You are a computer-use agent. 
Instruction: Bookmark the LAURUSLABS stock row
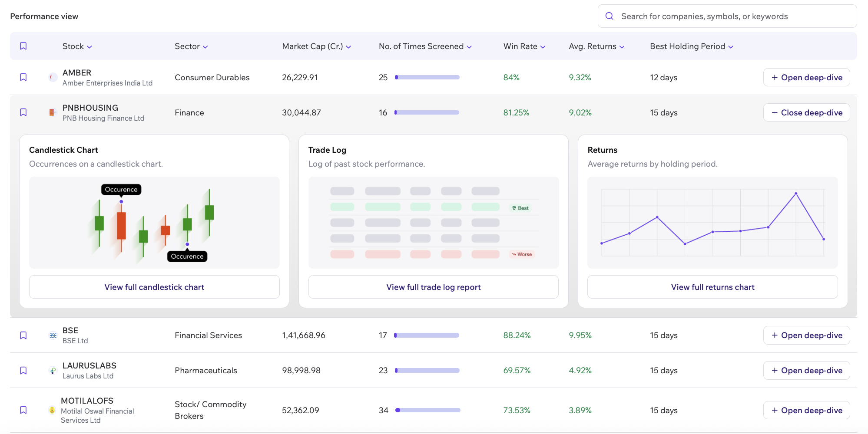point(23,371)
